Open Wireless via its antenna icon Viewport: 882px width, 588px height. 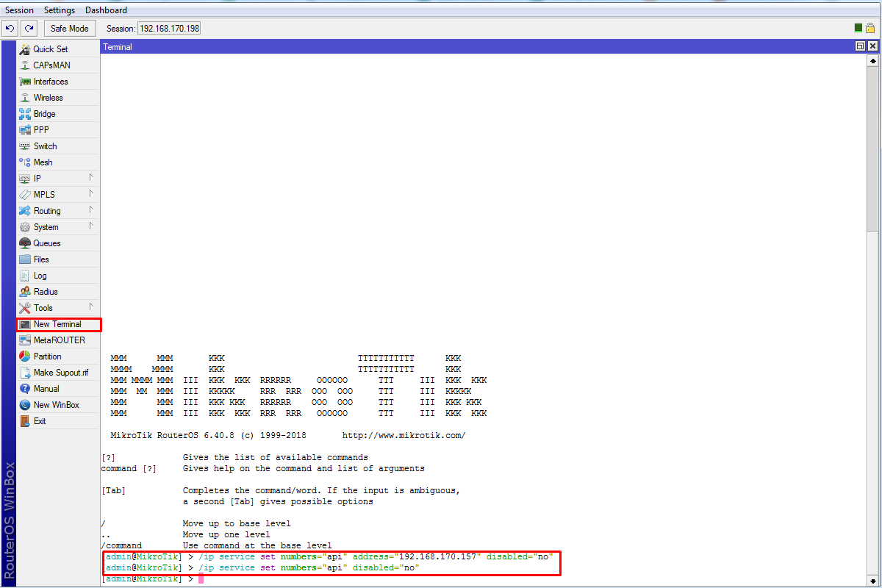(x=25, y=98)
